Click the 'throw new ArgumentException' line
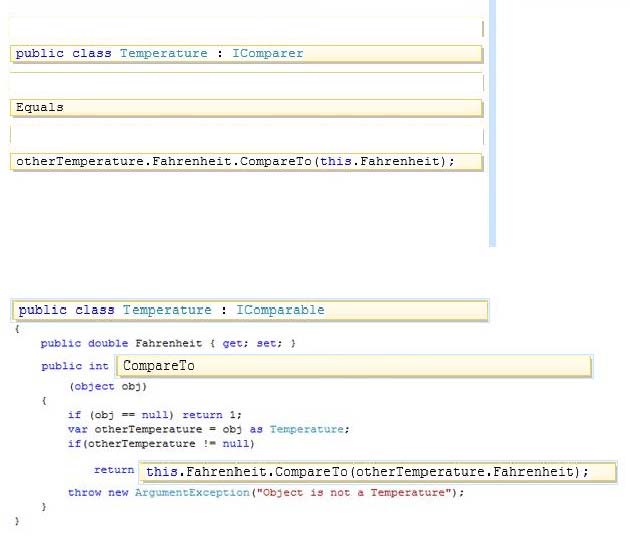 [x=266, y=493]
